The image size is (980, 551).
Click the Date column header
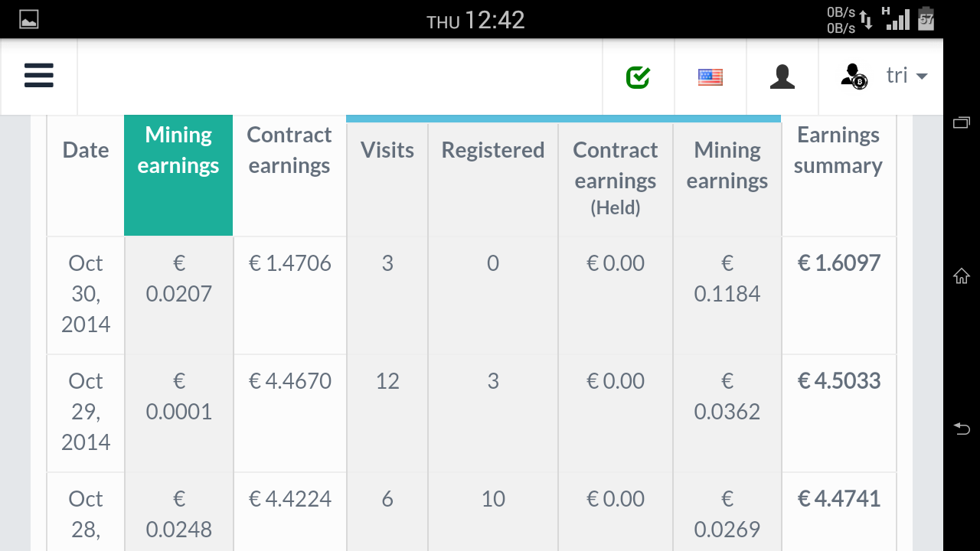point(86,150)
